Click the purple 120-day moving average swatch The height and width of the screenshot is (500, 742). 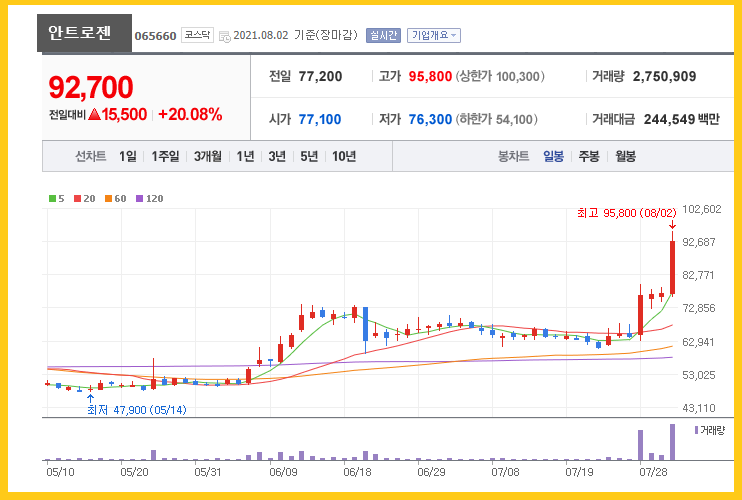point(139,199)
